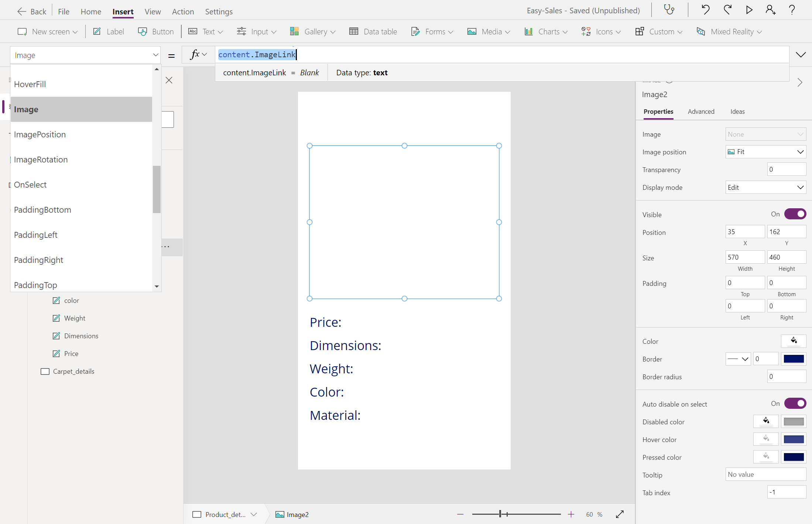Redo the last action

click(727, 10)
